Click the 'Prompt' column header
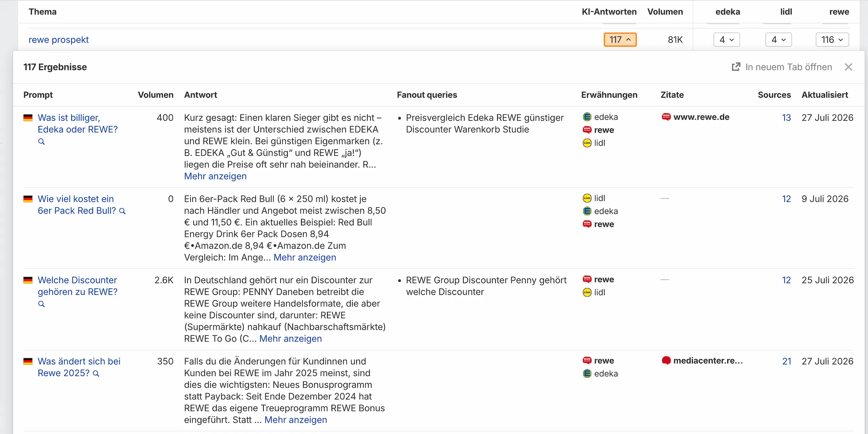The height and width of the screenshot is (434, 868). (x=38, y=95)
